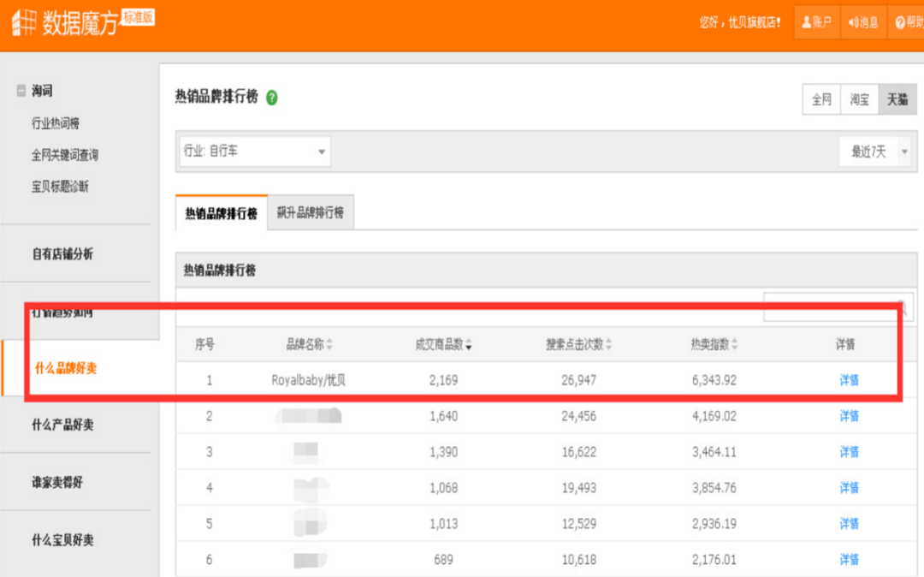Screen dimensions: 924x577
Task: Click the 24,456 search clicks value
Action: tap(578, 416)
